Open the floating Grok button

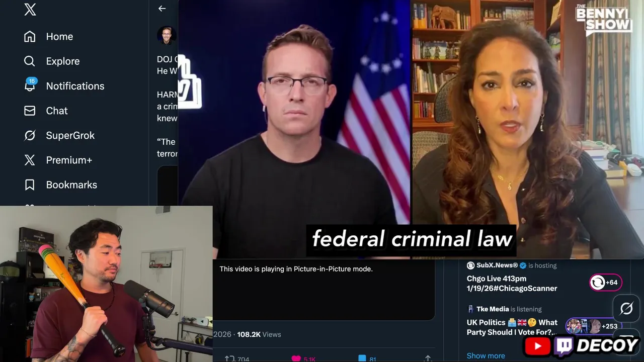[626, 308]
